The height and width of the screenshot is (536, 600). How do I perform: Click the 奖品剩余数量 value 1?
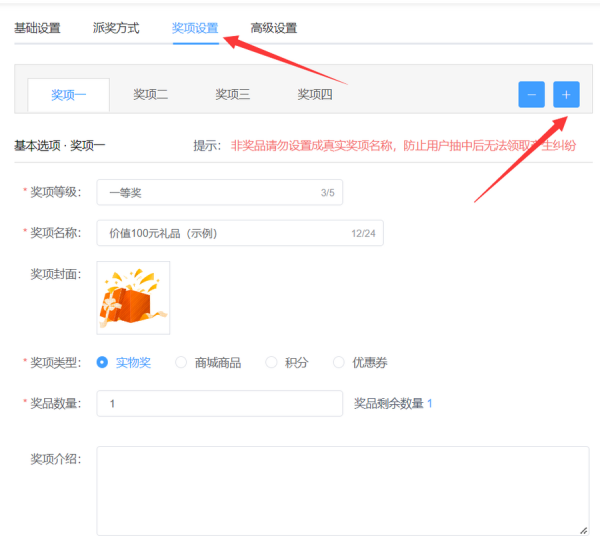[x=430, y=404]
